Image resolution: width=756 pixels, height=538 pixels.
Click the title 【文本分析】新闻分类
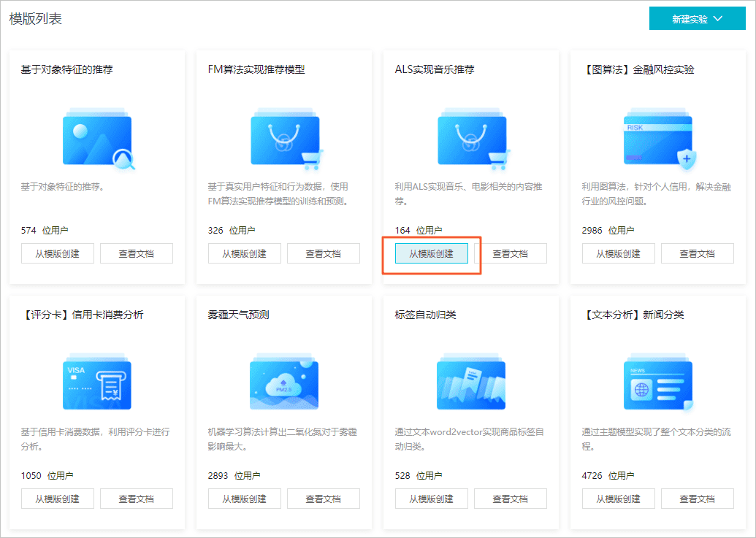pyautogui.click(x=633, y=315)
